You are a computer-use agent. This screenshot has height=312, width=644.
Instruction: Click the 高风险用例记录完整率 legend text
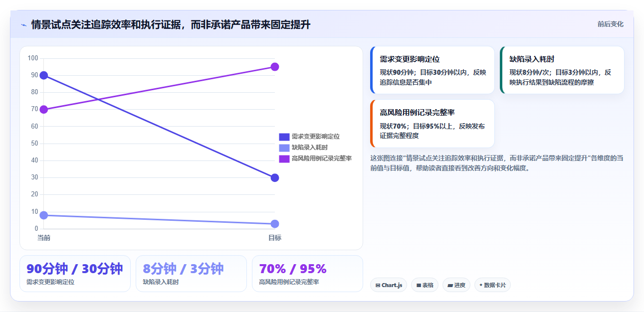322,158
